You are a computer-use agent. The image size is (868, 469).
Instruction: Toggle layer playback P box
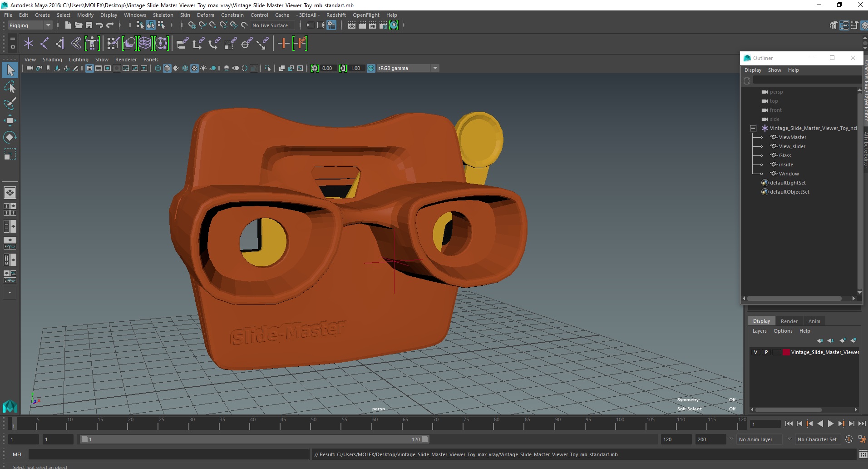click(x=766, y=352)
